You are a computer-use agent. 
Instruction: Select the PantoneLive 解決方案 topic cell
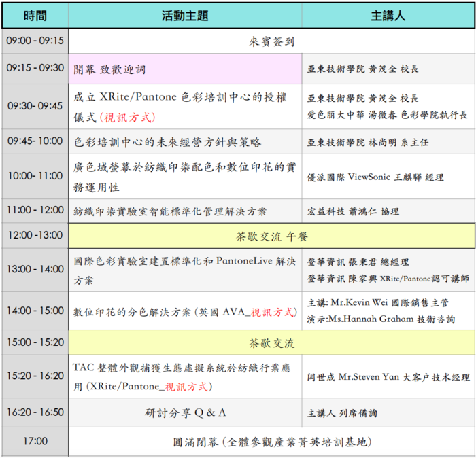coord(185,270)
